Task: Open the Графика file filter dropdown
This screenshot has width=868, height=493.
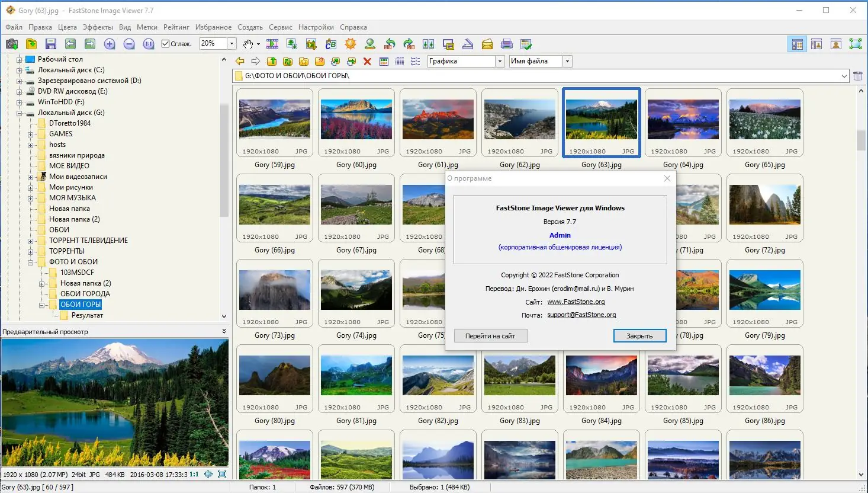Action: [499, 60]
